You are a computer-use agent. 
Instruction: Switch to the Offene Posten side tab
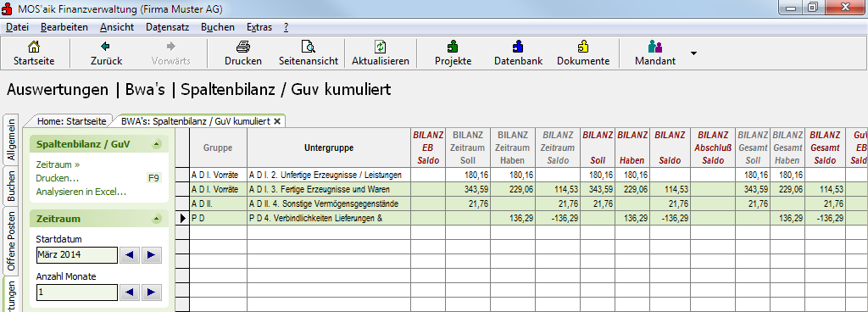[11, 241]
